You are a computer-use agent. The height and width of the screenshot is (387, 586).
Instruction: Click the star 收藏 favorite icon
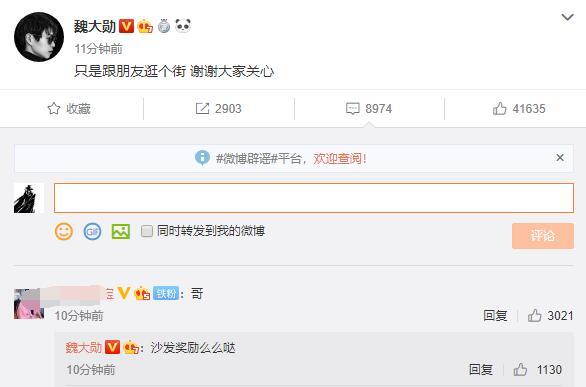tap(54, 109)
